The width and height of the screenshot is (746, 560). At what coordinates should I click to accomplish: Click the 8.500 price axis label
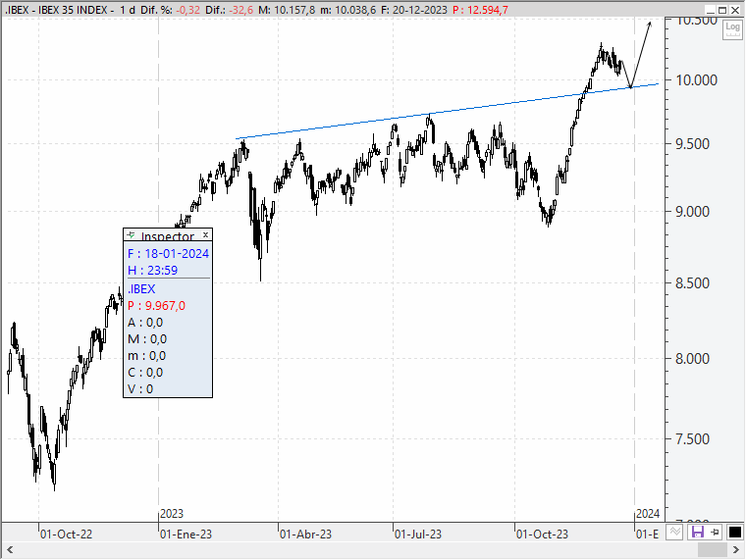(693, 283)
